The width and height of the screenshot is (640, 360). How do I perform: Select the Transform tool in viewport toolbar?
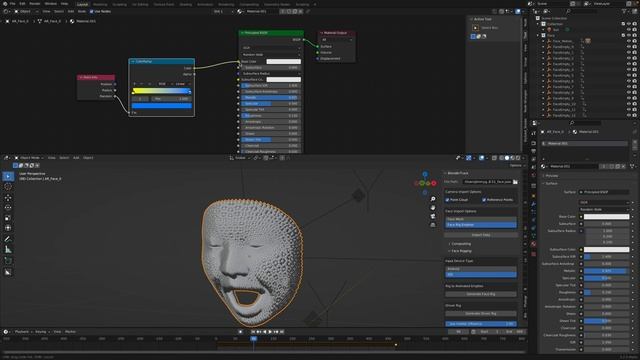[x=8, y=228]
